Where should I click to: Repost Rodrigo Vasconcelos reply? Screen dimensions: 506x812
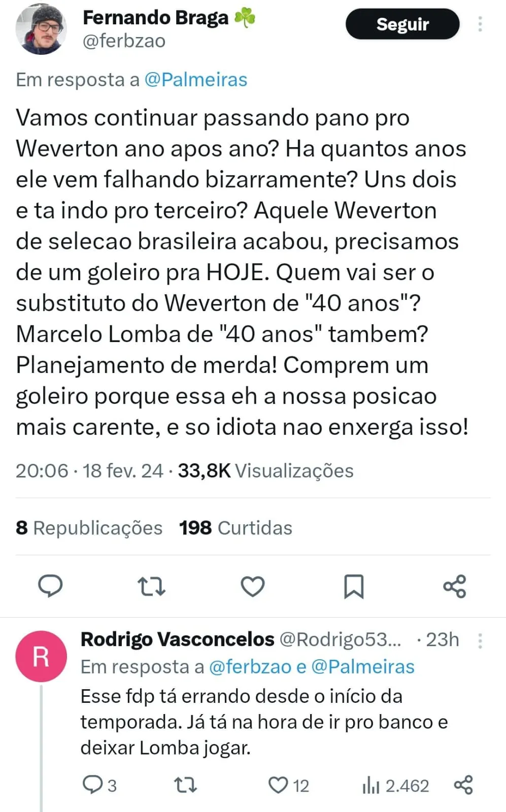tap(185, 785)
